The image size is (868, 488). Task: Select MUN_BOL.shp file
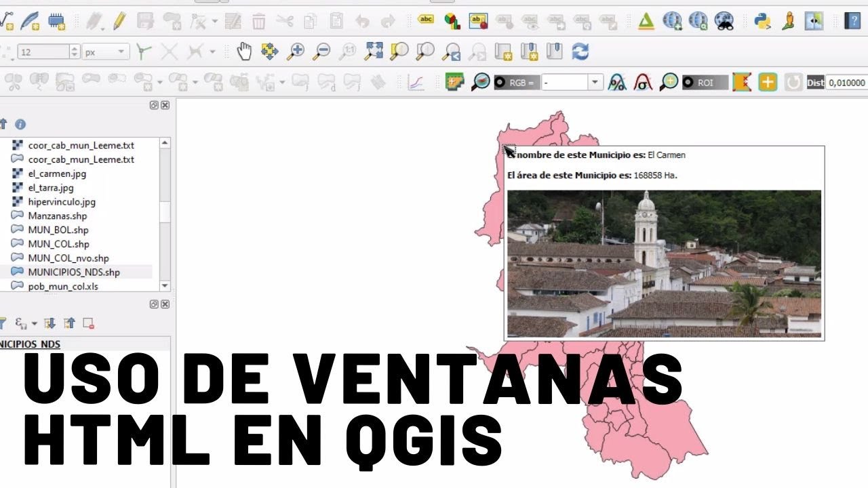click(x=58, y=230)
